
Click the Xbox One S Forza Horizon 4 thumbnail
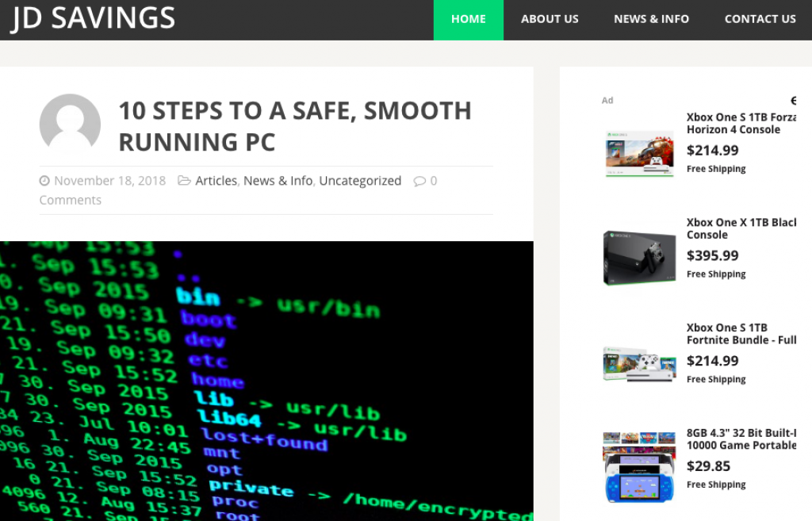click(640, 154)
